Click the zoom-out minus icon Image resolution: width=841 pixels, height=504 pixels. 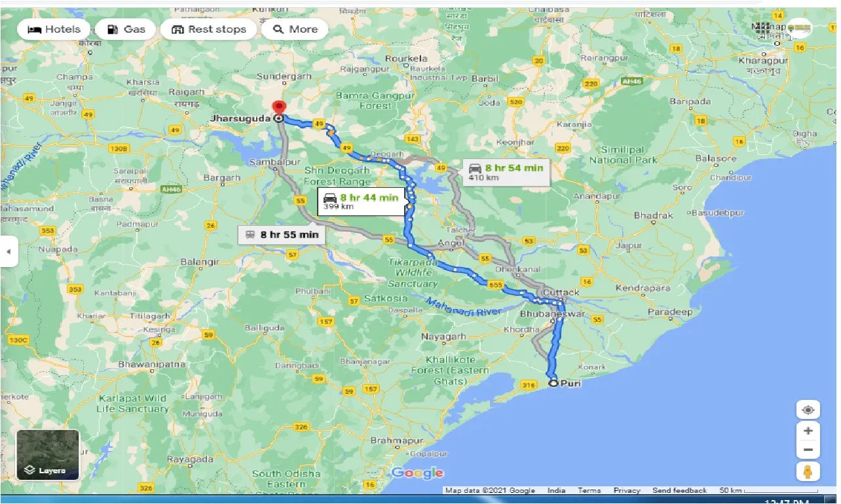pyautogui.click(x=808, y=449)
